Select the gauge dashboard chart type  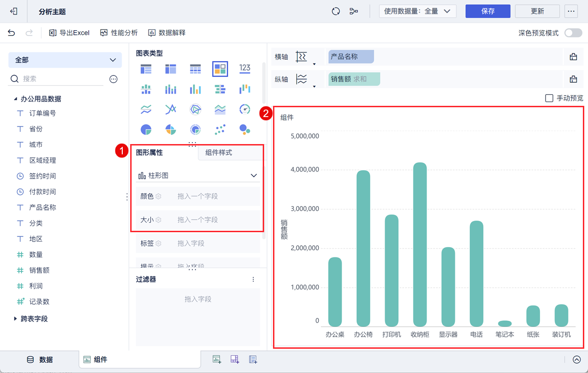pyautogui.click(x=245, y=110)
